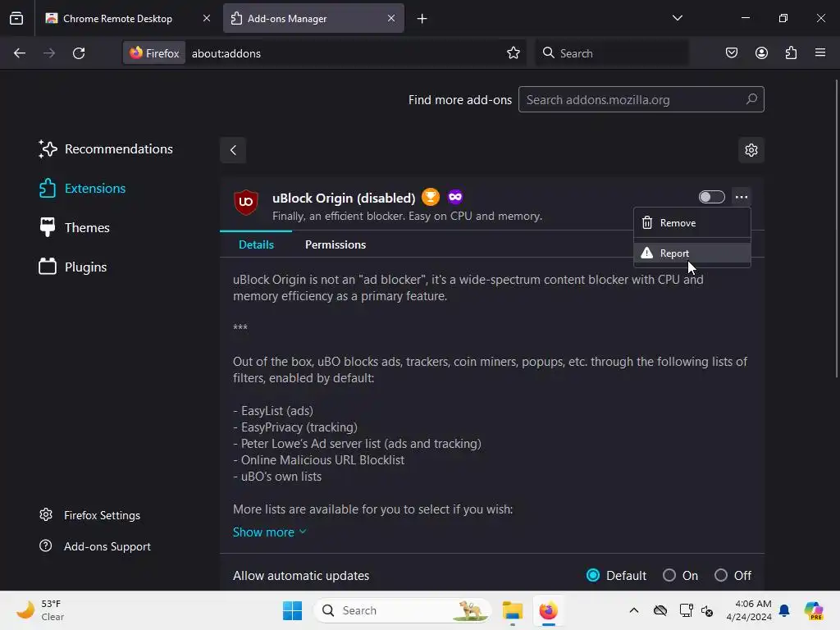Click Firefox icon in the taskbar
The image size is (840, 630).
tap(548, 610)
